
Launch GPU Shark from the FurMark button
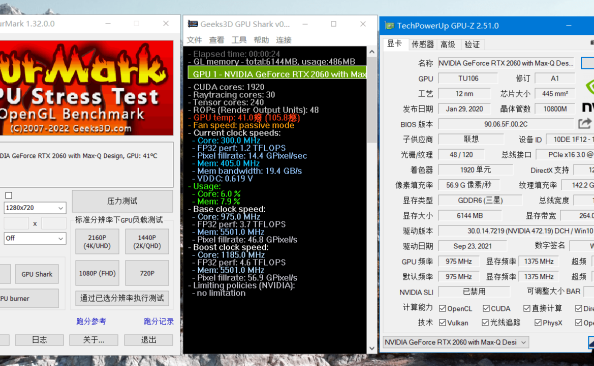tap(37, 274)
